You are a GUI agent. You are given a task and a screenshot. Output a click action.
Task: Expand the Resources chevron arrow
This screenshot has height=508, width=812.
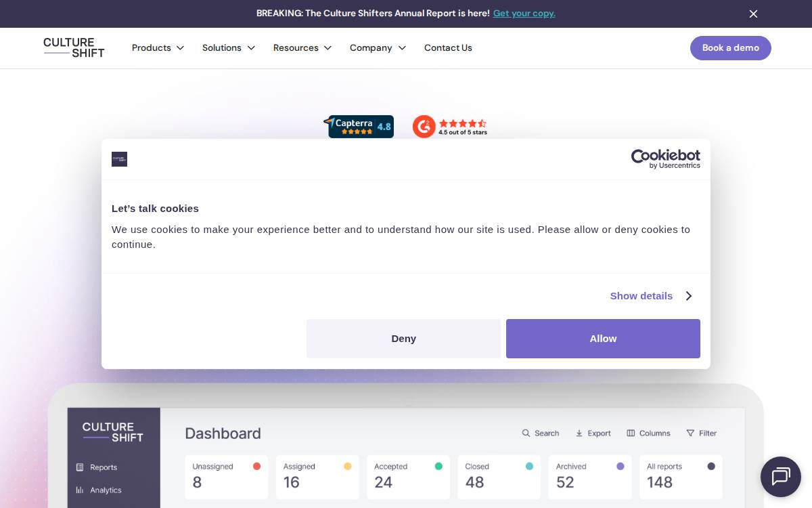[328, 48]
